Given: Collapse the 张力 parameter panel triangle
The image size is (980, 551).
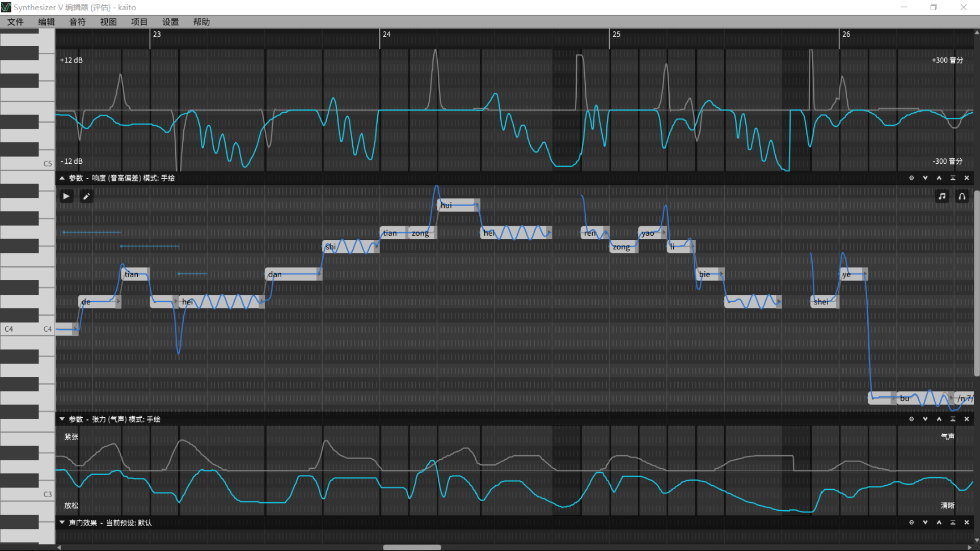Looking at the screenshot, I should click(x=62, y=419).
